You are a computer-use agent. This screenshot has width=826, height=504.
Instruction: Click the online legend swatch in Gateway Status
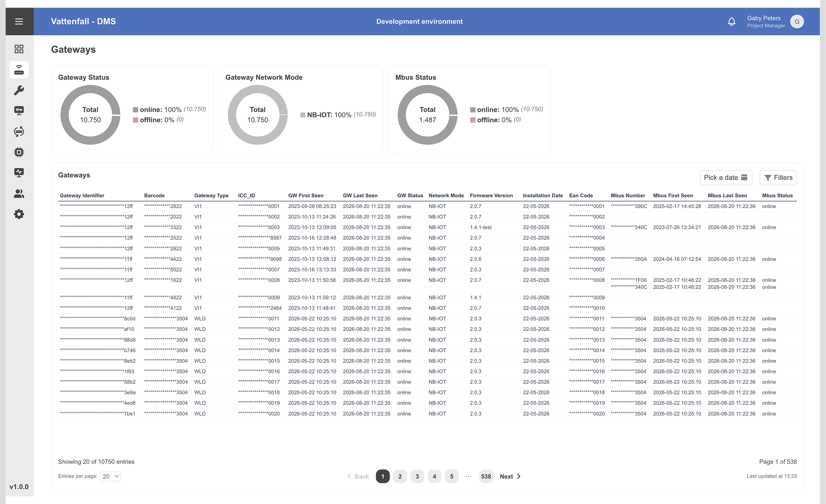(136, 110)
